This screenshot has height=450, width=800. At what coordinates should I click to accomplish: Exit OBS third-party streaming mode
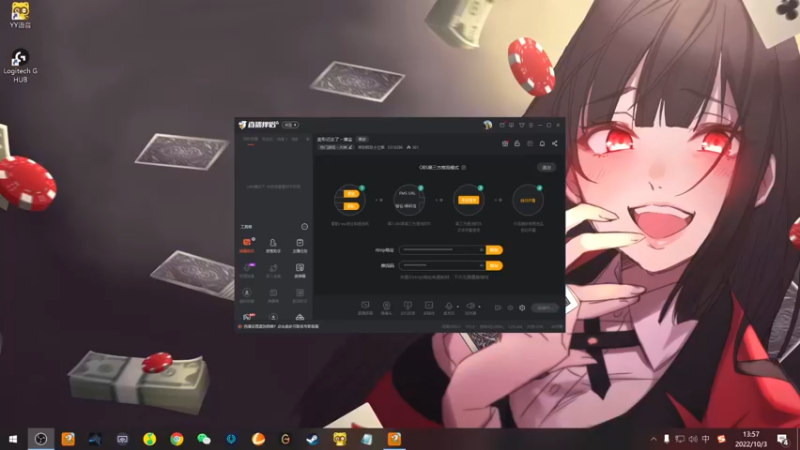tap(546, 167)
